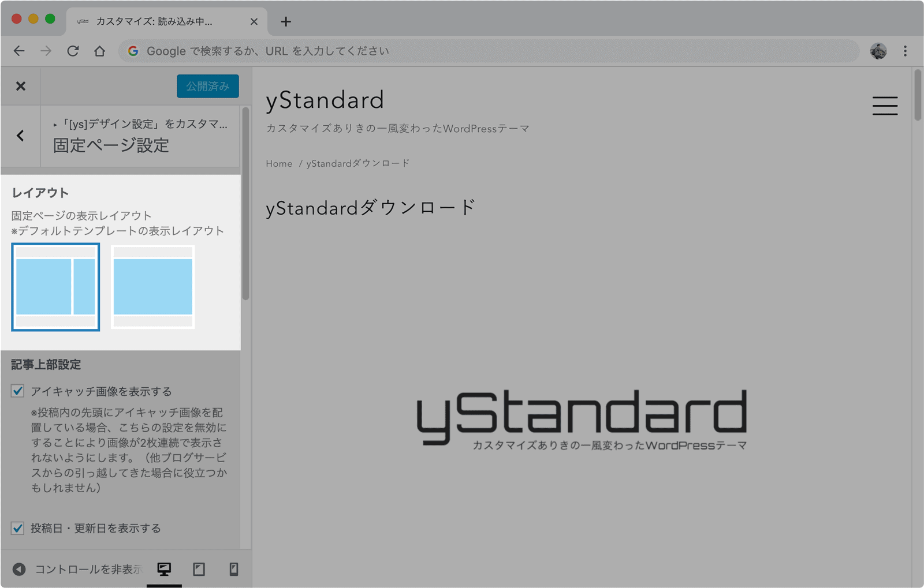Click the 記事上部設定 heading text
Viewport: 924px width, 588px height.
coord(46,365)
